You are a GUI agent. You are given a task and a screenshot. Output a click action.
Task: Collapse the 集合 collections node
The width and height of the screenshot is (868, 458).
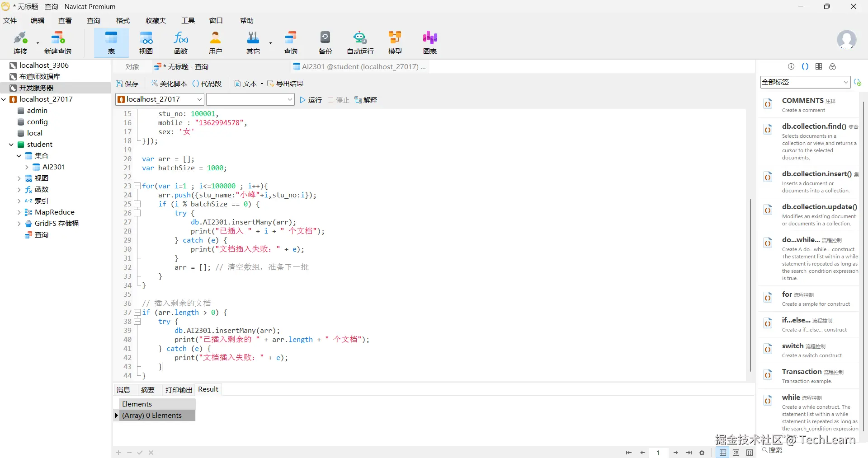click(19, 156)
